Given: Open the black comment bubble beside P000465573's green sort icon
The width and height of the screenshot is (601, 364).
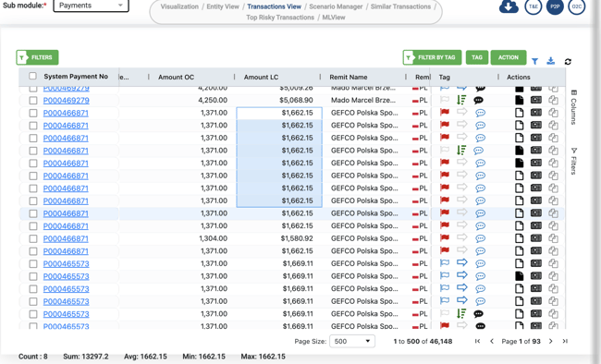Looking at the screenshot, I should [x=478, y=314].
